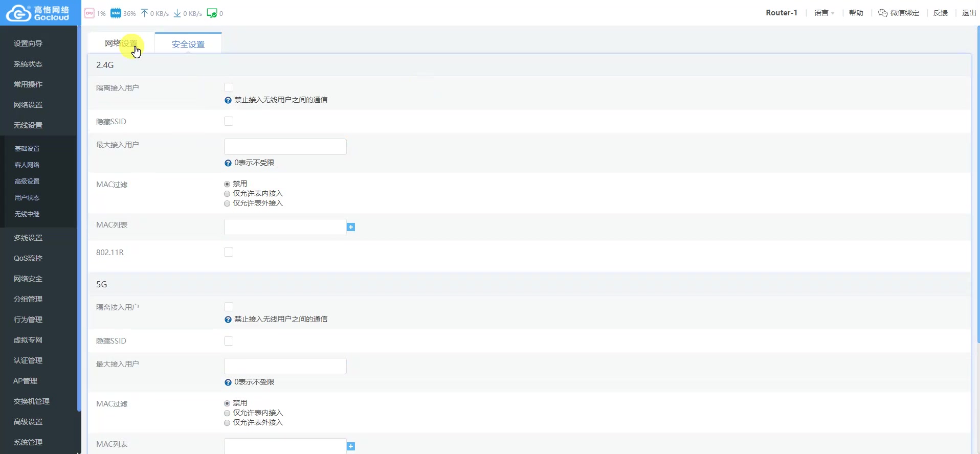Click the online devices status icon
This screenshot has width=980, height=454.
tap(212, 13)
